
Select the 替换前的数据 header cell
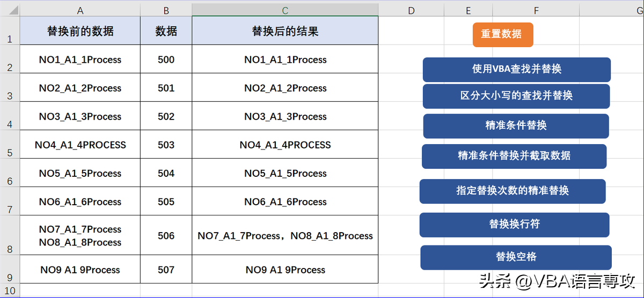point(80,31)
